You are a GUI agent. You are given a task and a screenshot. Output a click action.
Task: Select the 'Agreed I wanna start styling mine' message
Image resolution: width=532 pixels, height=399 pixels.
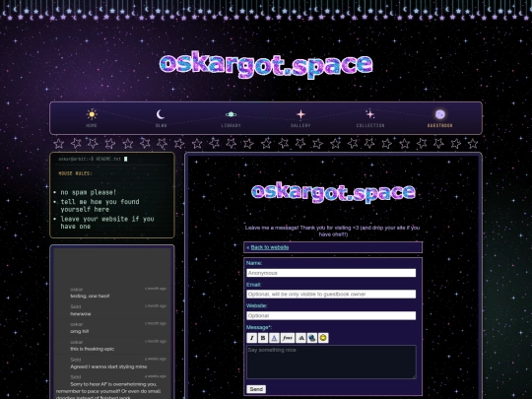click(x=108, y=366)
